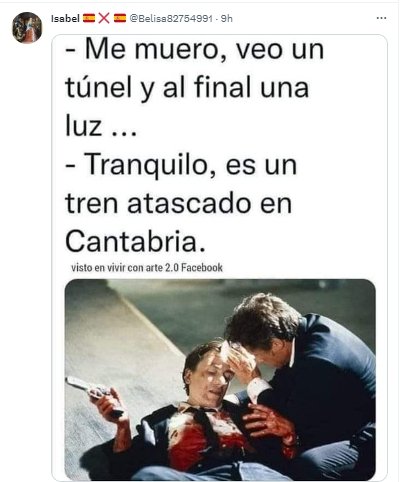Click the 'tren atascado en' text line

click(x=179, y=204)
